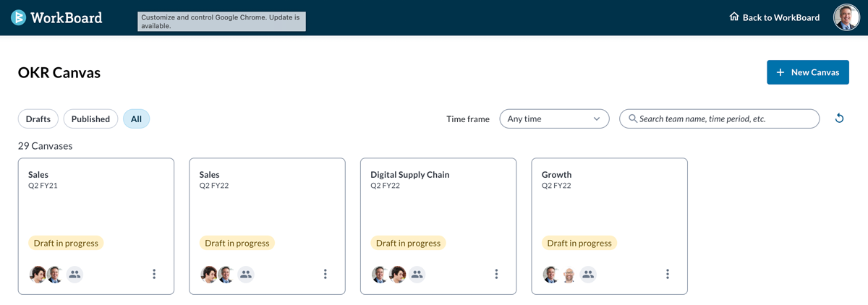Viewport: 868px width, 305px height.
Task: Open the Sales Q2 FY22 canvas title
Action: 210,174
